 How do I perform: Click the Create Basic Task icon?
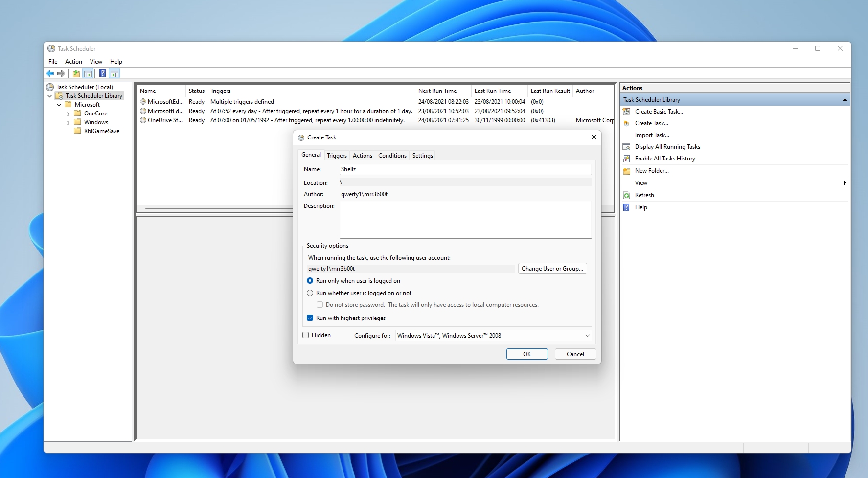626,112
